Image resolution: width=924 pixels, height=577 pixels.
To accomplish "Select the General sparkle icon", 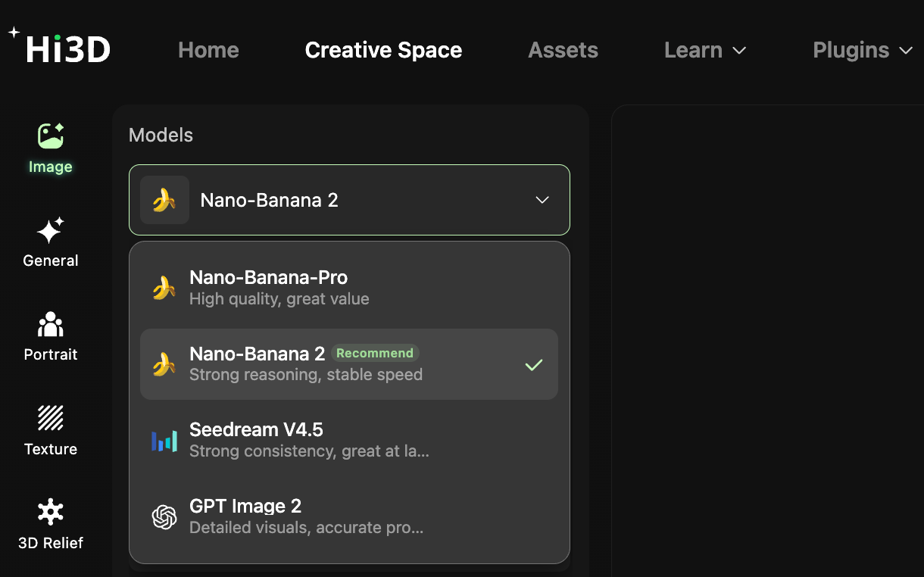I will pos(51,230).
